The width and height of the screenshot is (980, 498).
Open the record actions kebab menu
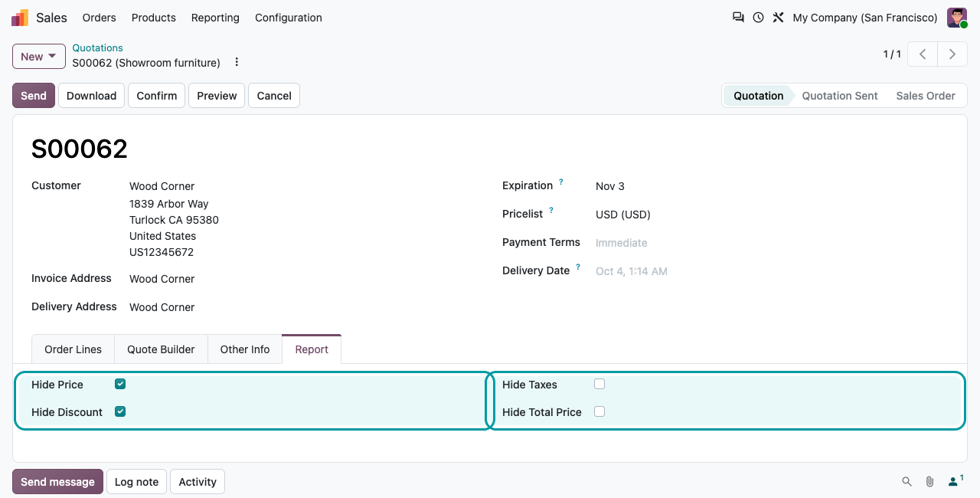(237, 62)
